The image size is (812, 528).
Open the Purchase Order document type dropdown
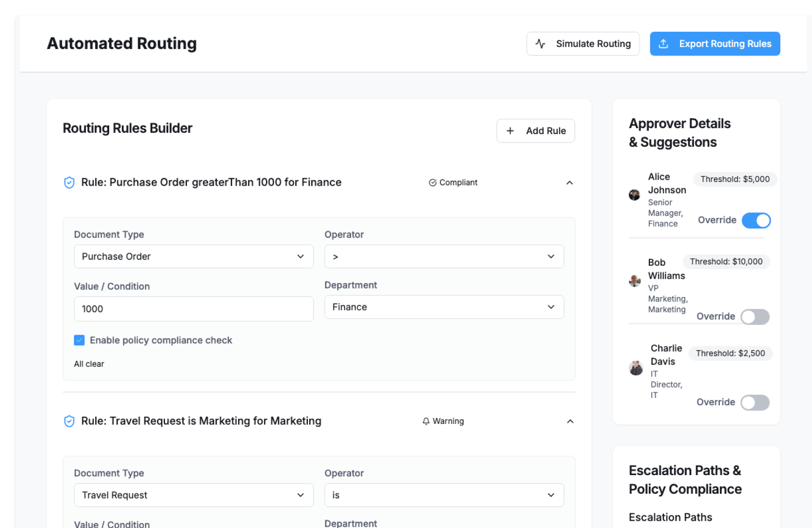193,256
